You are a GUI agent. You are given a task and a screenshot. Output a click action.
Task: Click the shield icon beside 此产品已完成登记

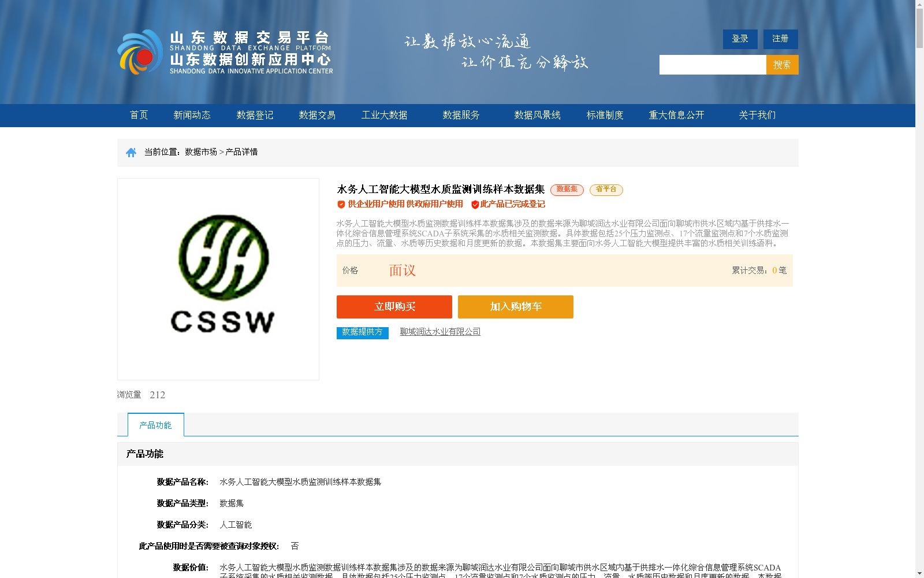pos(475,204)
